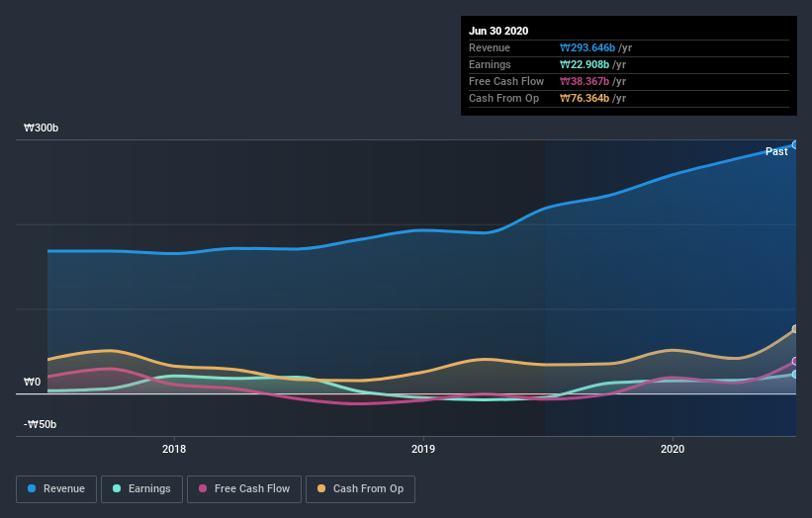Click the ₩300b y-axis label
Screen dimensions: 812x518
point(41,128)
